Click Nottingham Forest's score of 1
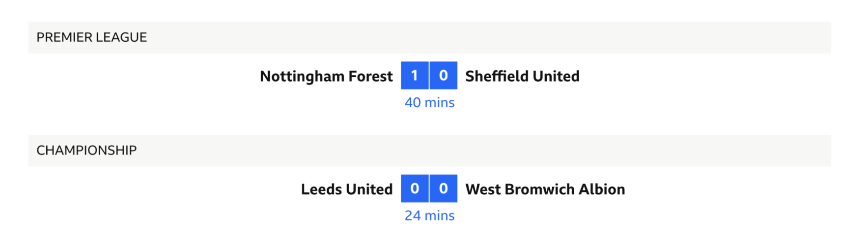 point(415,75)
